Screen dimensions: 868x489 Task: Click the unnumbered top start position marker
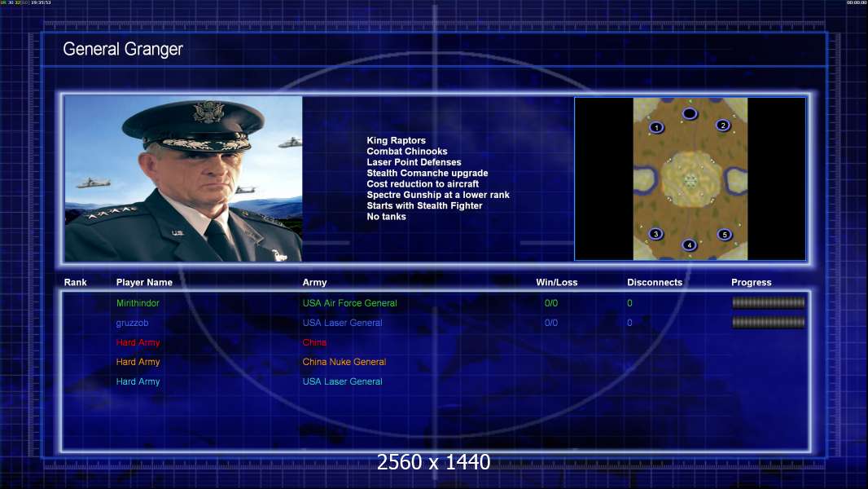click(690, 113)
